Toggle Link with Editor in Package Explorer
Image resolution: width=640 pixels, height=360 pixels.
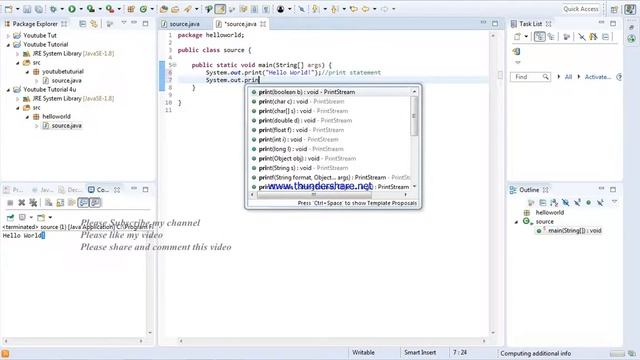click(x=94, y=24)
